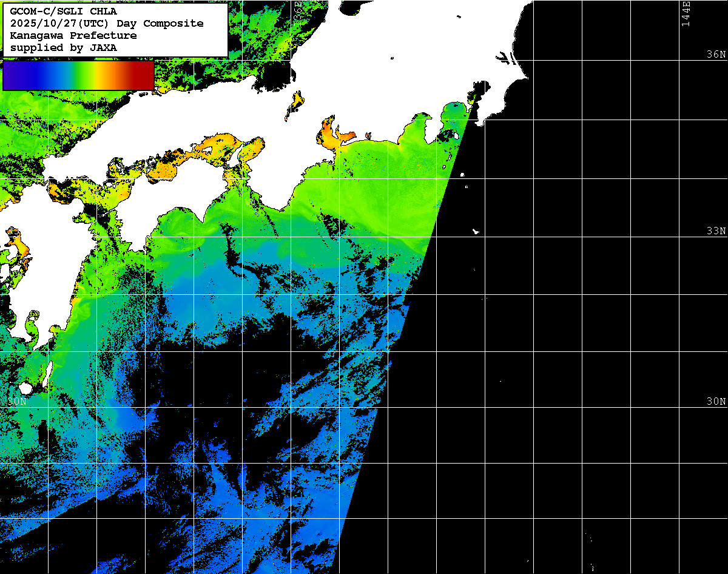
Task: Click the 33N latitude label
Action: [x=716, y=231]
